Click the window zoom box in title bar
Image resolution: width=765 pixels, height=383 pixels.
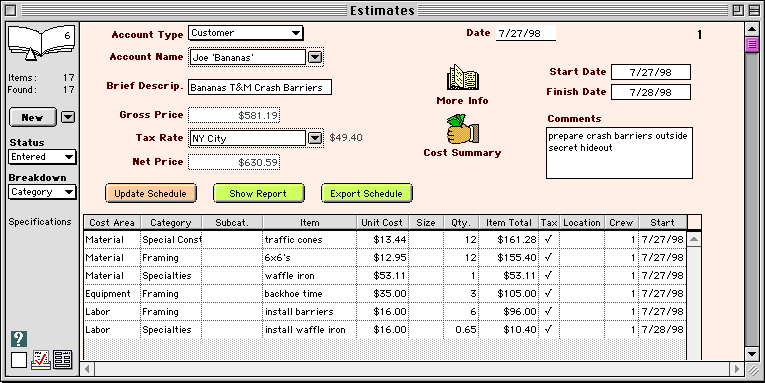(738, 10)
